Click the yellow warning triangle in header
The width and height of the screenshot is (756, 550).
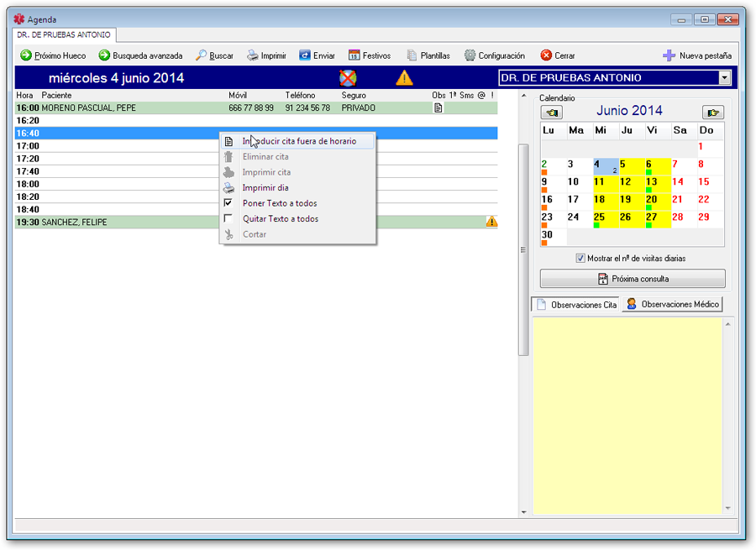point(405,78)
